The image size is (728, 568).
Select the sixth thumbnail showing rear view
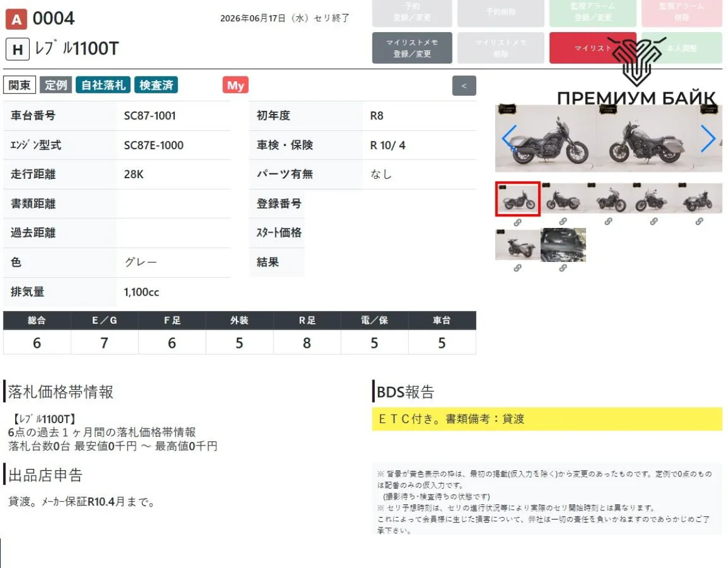pos(517,244)
